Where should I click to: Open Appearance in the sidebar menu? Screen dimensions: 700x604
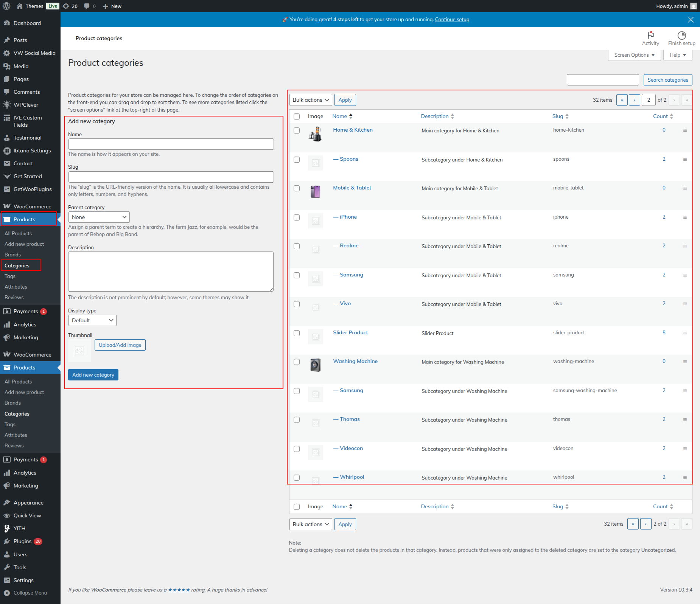coord(28,503)
